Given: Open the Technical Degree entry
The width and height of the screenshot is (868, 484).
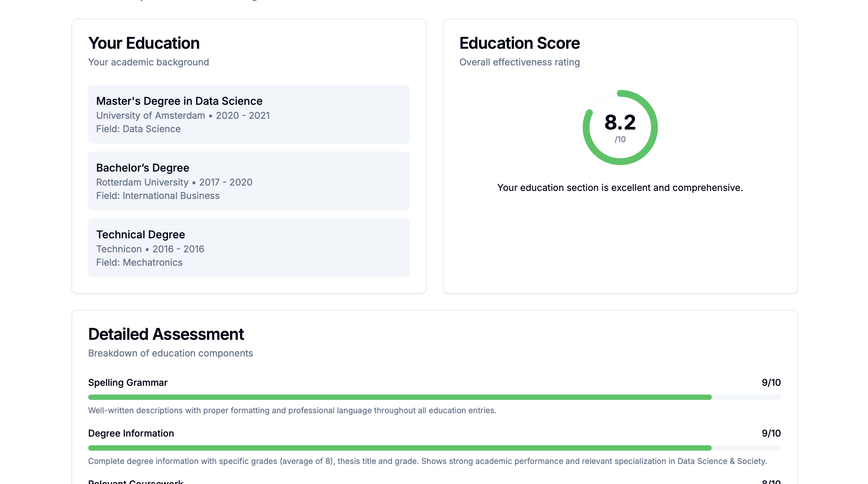Looking at the screenshot, I should pyautogui.click(x=249, y=248).
